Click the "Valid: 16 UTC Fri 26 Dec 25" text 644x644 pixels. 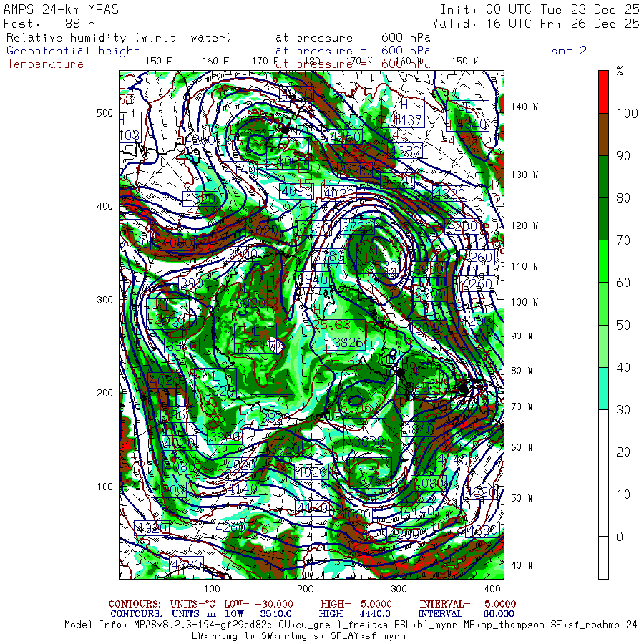(x=535, y=24)
